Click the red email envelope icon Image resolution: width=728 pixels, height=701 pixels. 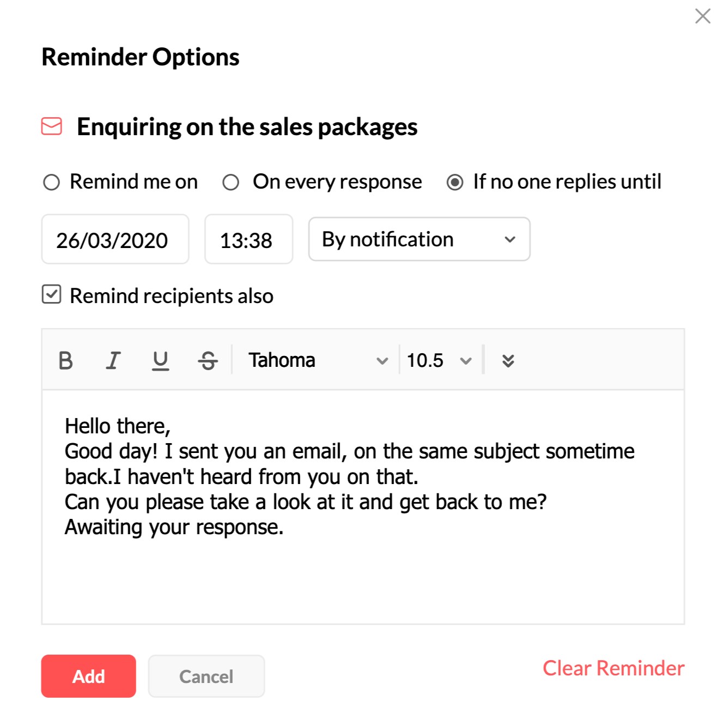(51, 126)
